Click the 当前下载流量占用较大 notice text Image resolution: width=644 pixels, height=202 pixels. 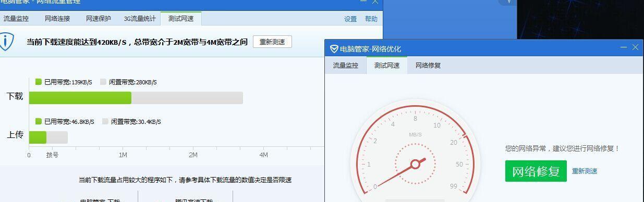185,180
